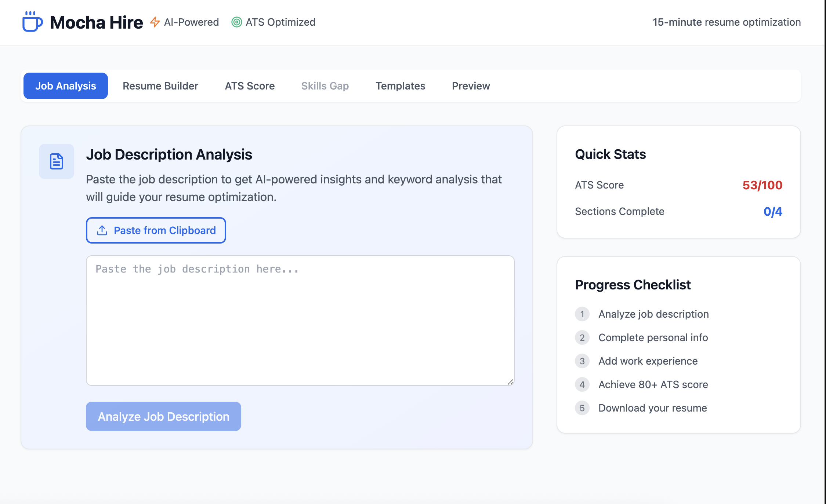Switch to the Resume Builder tab
Image resolution: width=826 pixels, height=504 pixels.
160,86
